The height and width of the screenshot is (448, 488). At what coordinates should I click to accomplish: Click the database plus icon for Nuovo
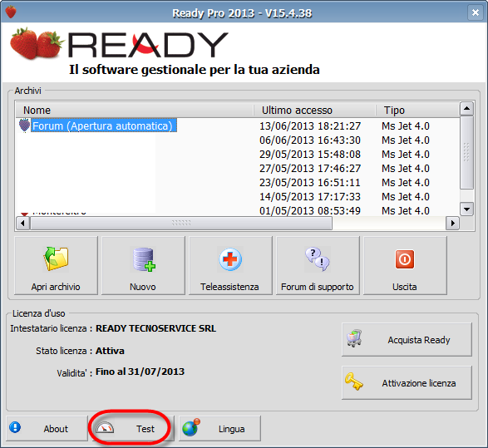144,259
